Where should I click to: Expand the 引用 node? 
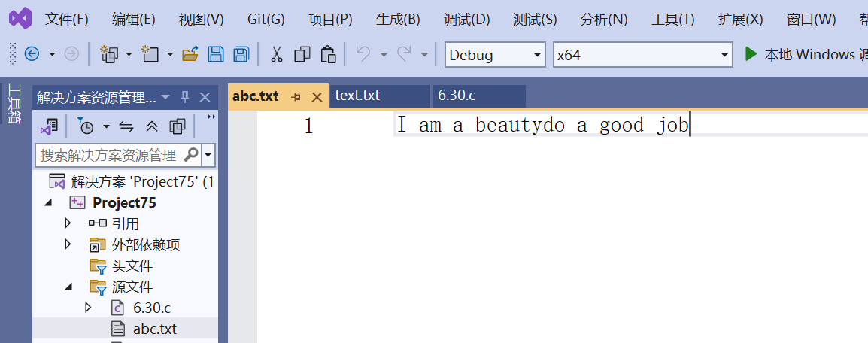[x=68, y=223]
